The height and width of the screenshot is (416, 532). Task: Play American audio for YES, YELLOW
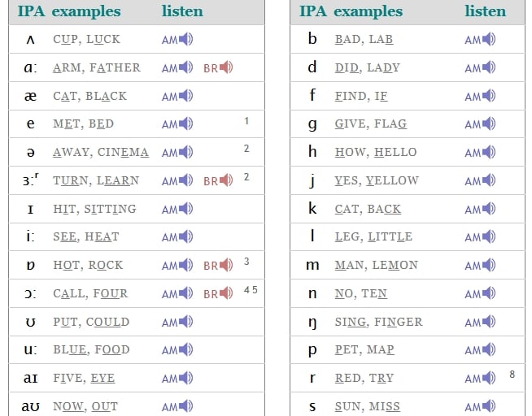[480, 180]
